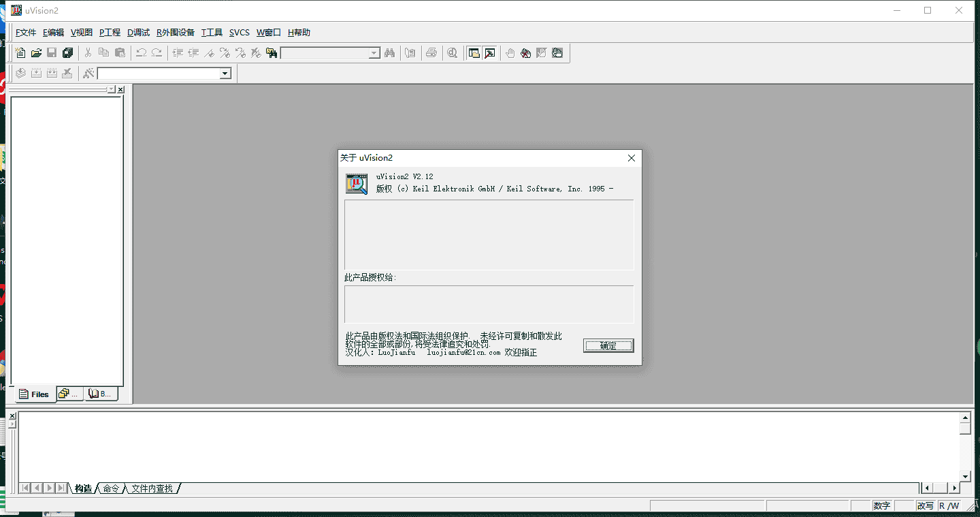The height and width of the screenshot is (517, 980).
Task: Open the P工程 menu
Action: tap(110, 33)
